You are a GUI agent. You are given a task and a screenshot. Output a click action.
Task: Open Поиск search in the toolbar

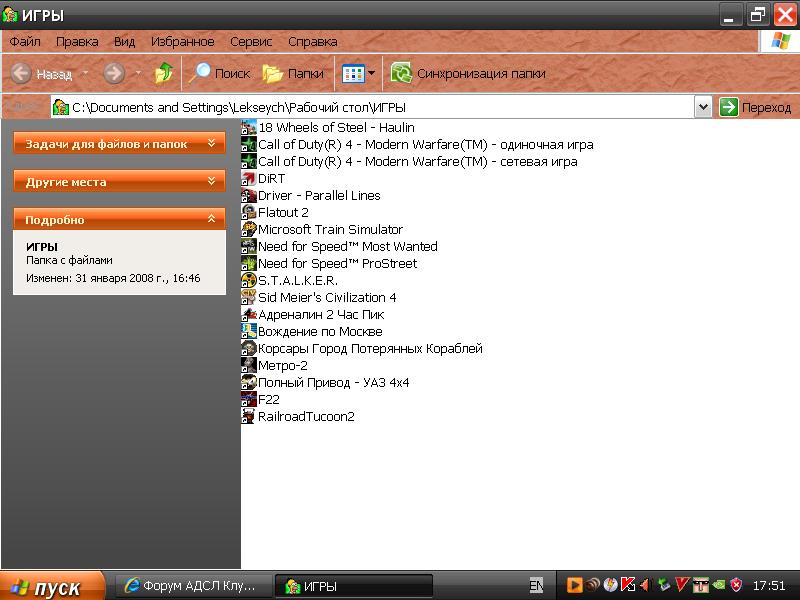219,73
